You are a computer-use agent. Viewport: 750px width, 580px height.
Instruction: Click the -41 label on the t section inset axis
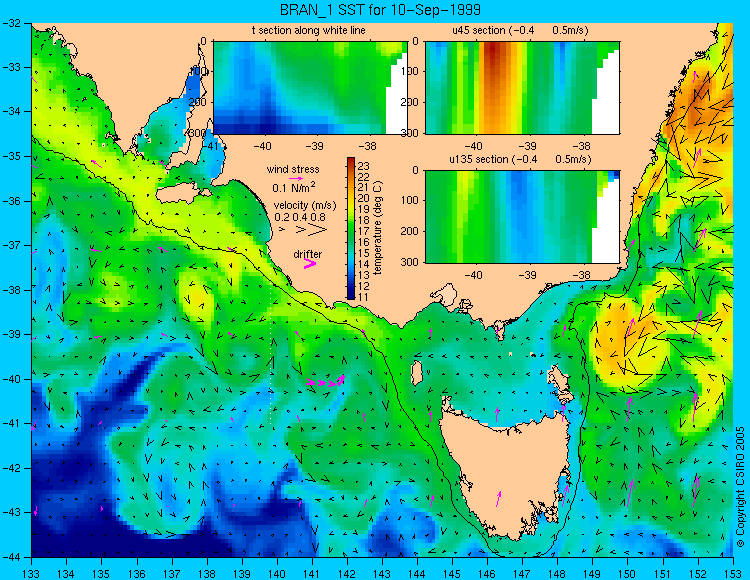click(x=209, y=146)
